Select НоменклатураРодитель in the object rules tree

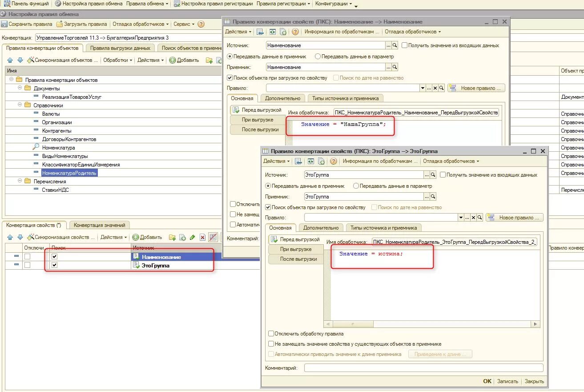coord(69,173)
